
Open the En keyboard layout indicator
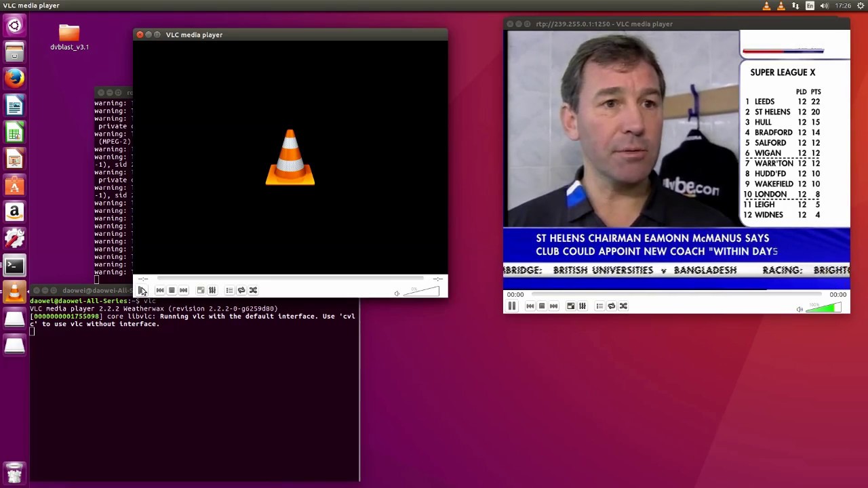[x=810, y=5]
